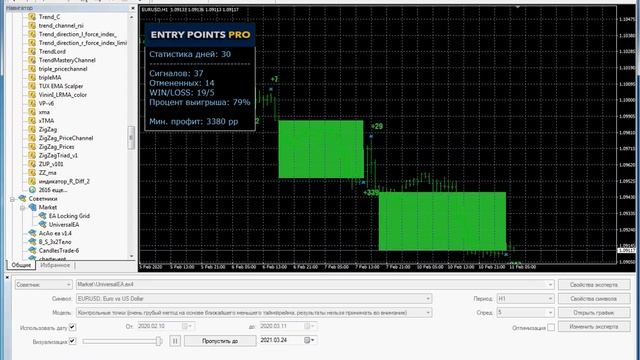Image resolution: width=640 pixels, height=360 pixels.
Task: Click the Navigator scroll down arrow
Action: pyautogui.click(x=131, y=256)
